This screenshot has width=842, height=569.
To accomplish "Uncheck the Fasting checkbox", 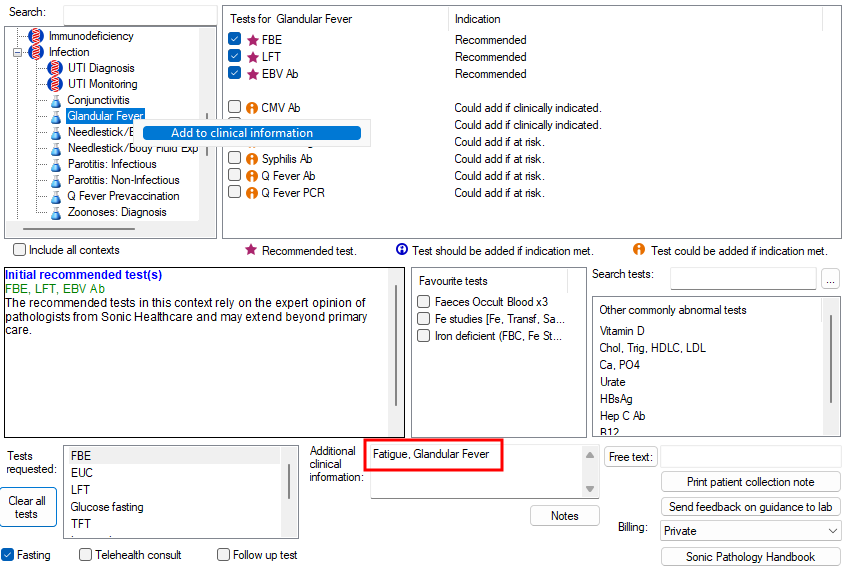I will click(8, 555).
